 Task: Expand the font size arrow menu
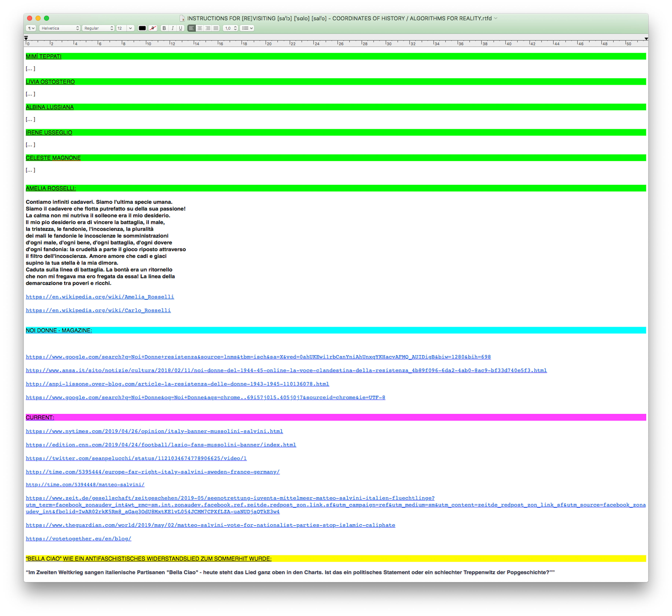pos(130,28)
